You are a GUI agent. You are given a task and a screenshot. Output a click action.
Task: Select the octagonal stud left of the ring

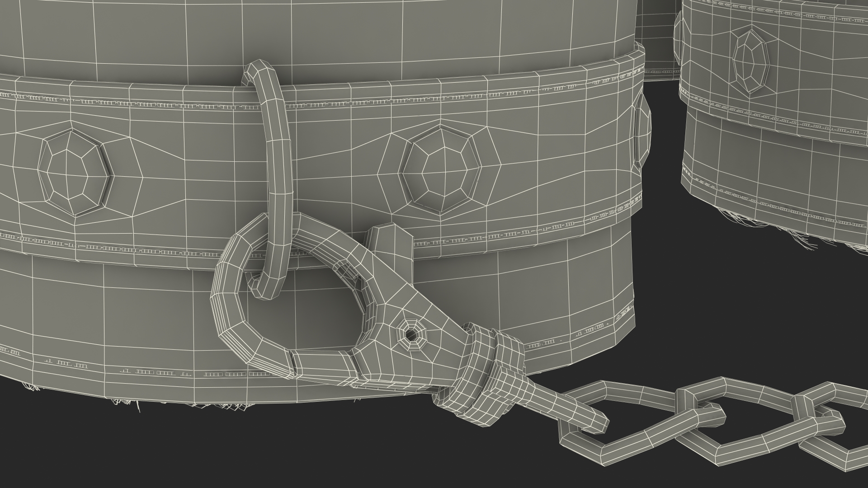(x=74, y=172)
